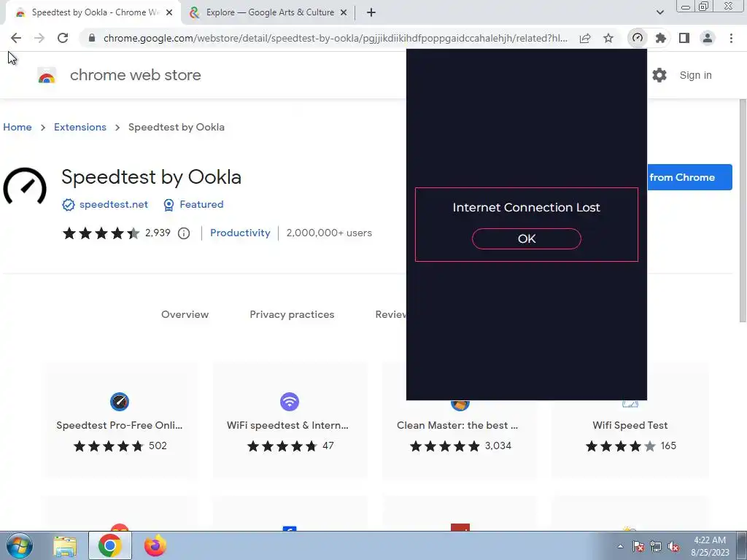Click the rating info circle icon

click(x=184, y=233)
